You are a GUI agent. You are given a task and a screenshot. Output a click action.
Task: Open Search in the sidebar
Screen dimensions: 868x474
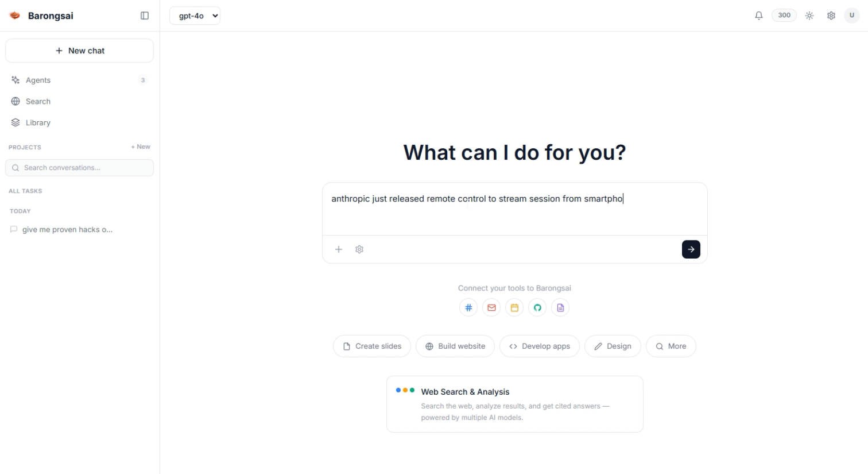pyautogui.click(x=79, y=101)
